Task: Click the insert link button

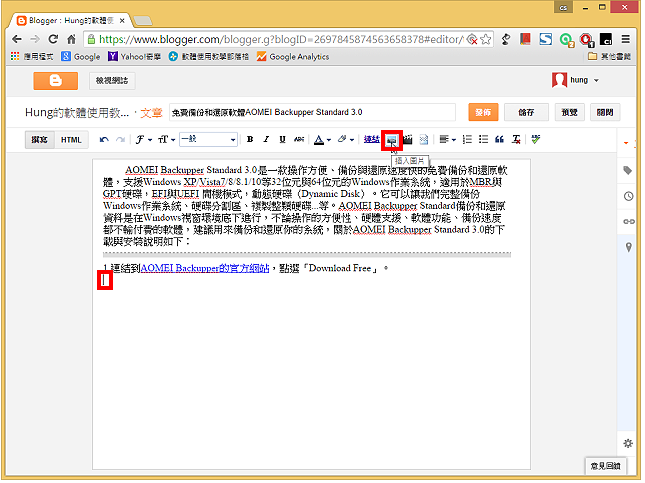Action: 371,139
